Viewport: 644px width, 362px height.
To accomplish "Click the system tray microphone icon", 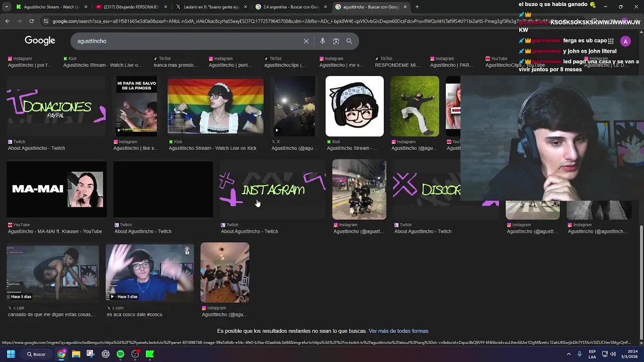I will click(580, 354).
